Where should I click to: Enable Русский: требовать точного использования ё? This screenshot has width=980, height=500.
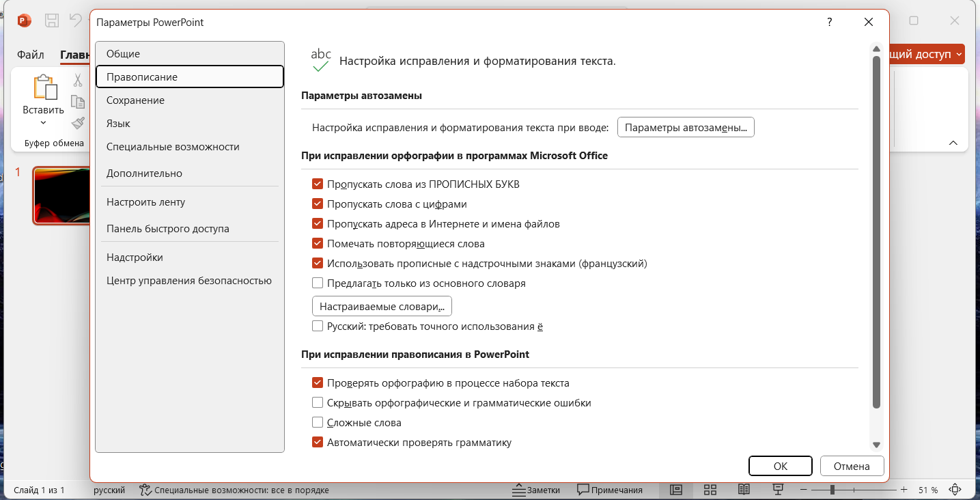[318, 327]
